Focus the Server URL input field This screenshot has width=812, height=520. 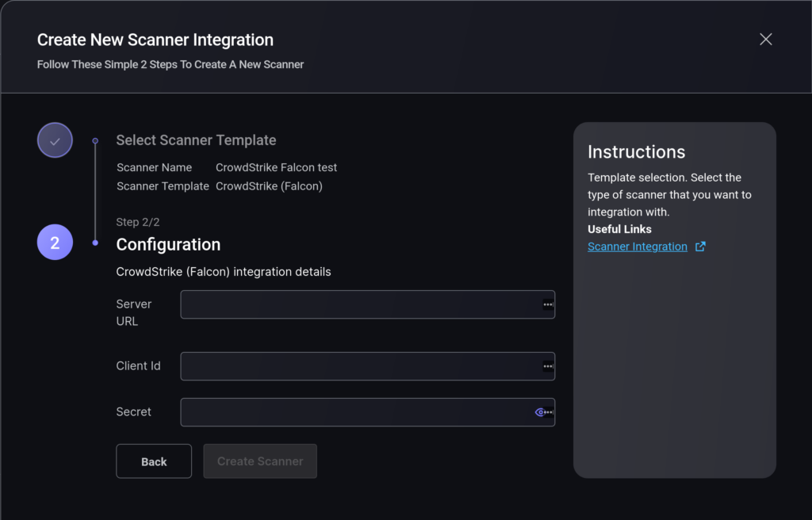click(x=368, y=304)
